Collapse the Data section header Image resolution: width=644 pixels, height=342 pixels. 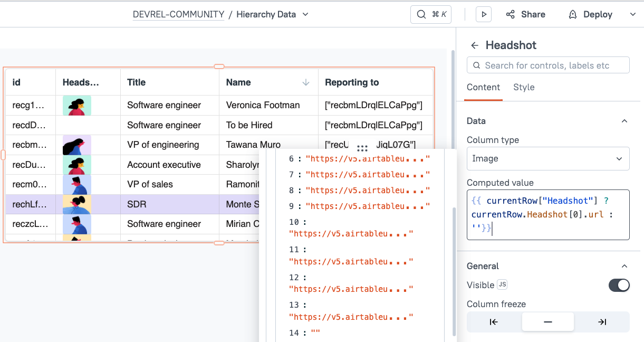(x=624, y=120)
